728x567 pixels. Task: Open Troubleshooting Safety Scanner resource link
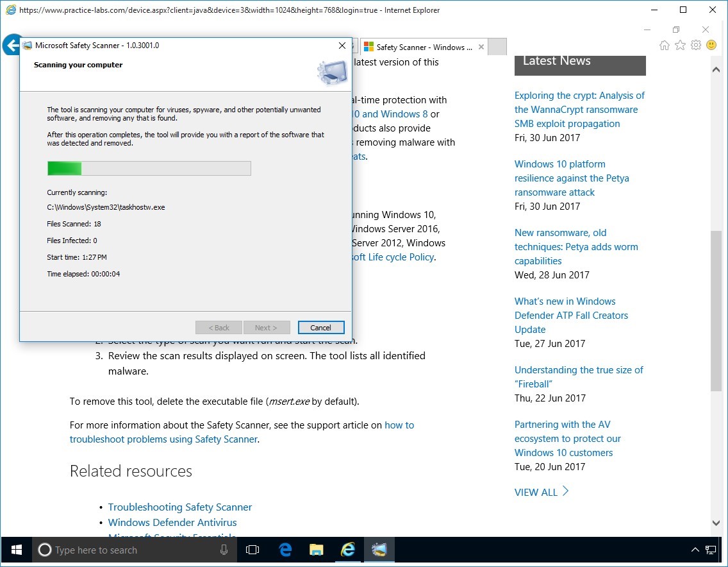179,507
